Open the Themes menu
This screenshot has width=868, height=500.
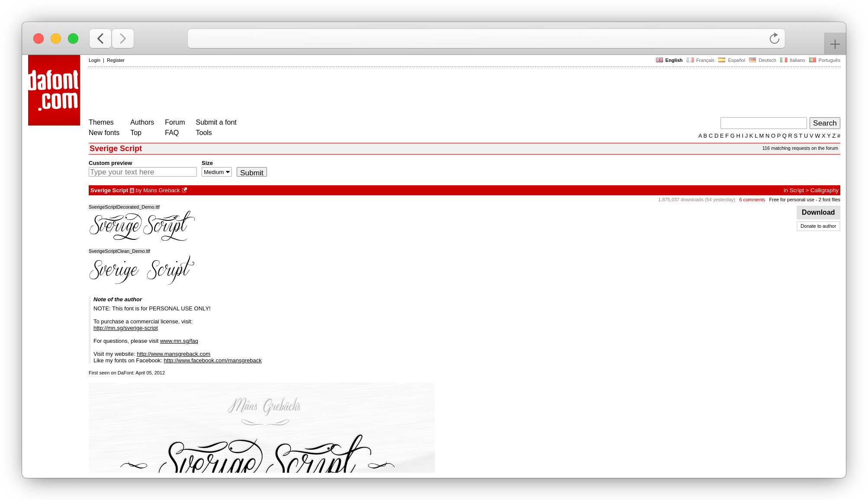tap(101, 123)
